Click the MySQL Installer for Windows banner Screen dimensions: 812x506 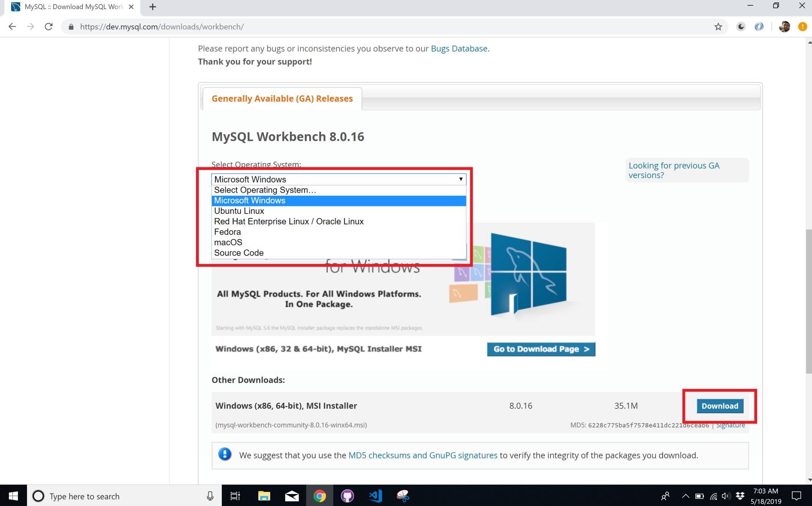(403, 296)
